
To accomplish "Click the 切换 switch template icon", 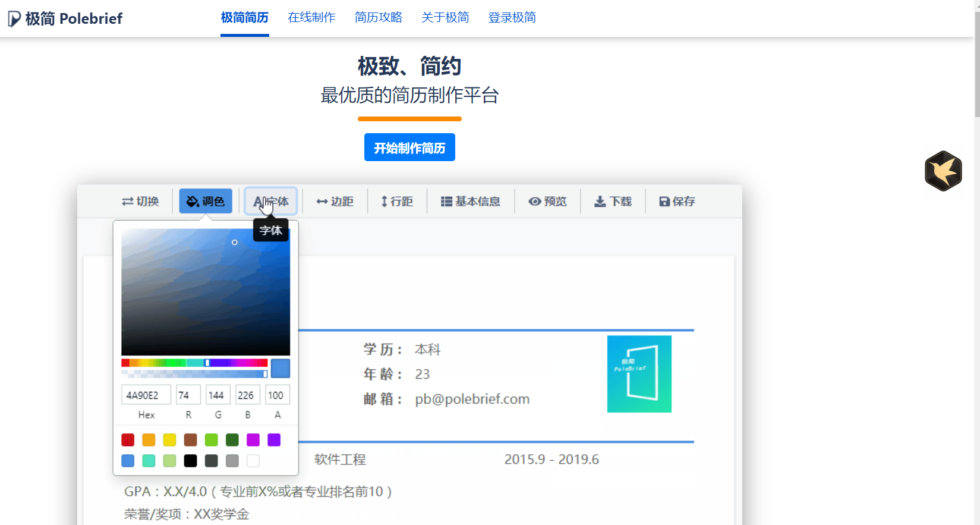I will coord(128,202).
